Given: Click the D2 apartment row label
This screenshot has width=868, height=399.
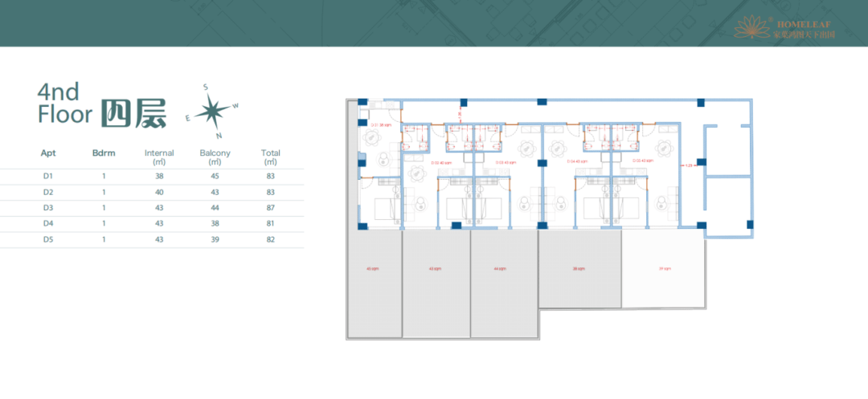Looking at the screenshot, I should click(47, 193).
